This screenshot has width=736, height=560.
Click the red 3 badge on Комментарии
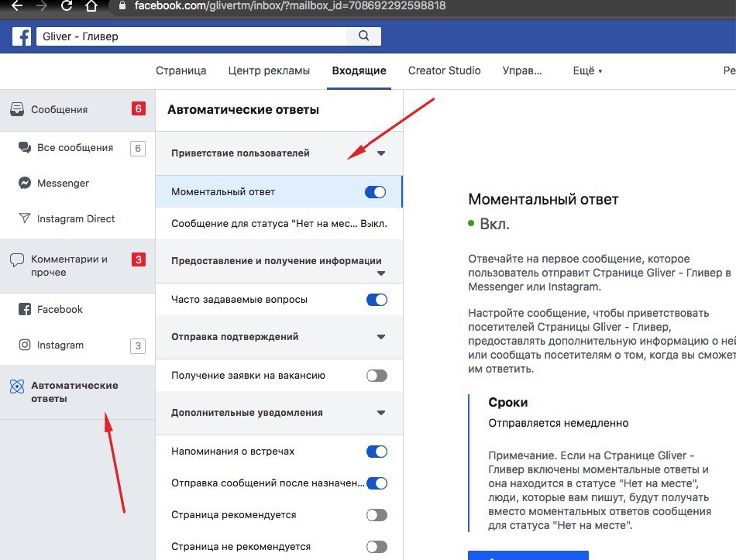(x=139, y=259)
